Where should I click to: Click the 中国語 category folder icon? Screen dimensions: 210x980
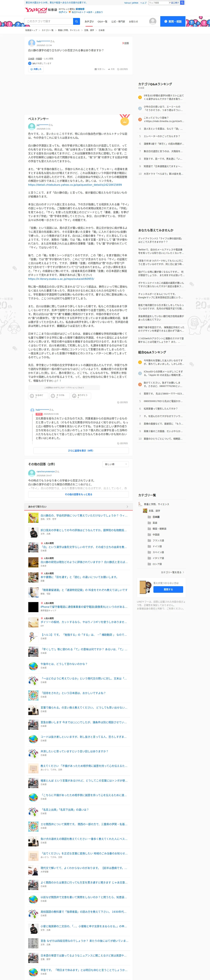click(x=149, y=535)
